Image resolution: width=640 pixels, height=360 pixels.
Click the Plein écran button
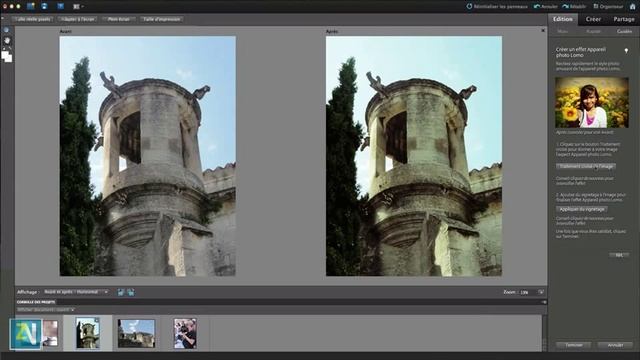[118, 19]
